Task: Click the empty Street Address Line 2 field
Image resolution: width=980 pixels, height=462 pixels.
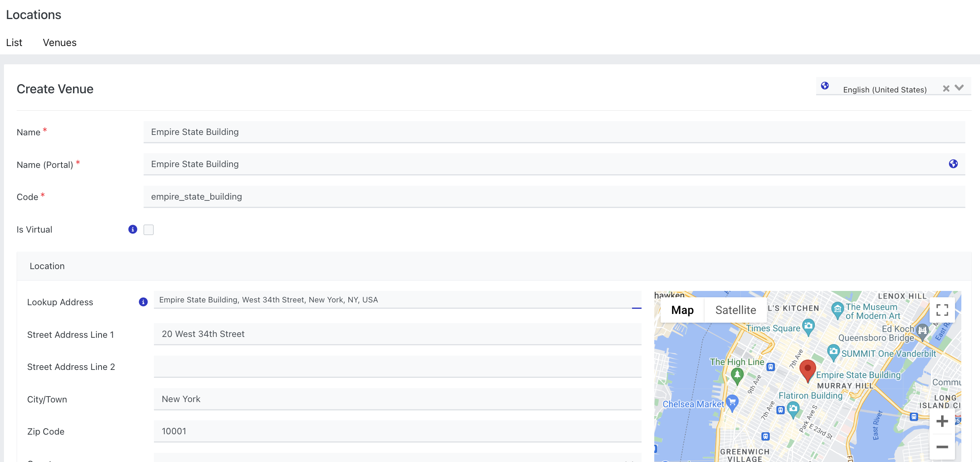Action: coord(398,367)
